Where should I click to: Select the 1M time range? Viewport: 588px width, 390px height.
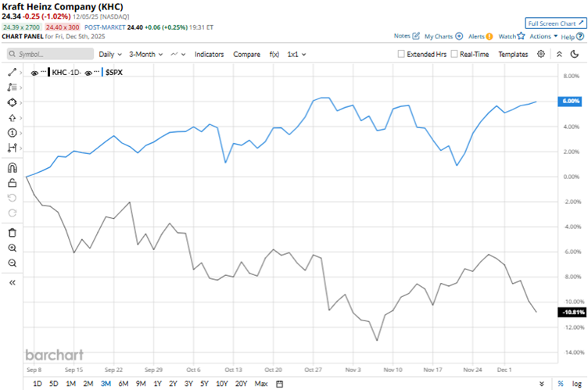tap(71, 384)
